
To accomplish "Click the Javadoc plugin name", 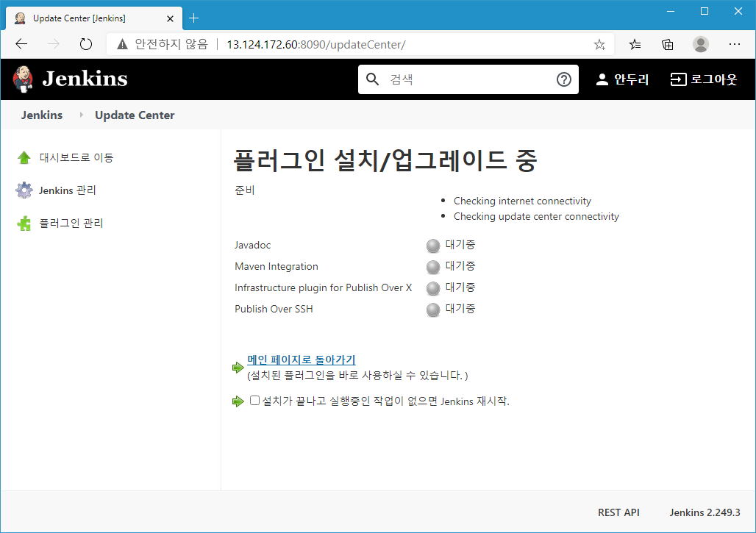I will click(253, 245).
